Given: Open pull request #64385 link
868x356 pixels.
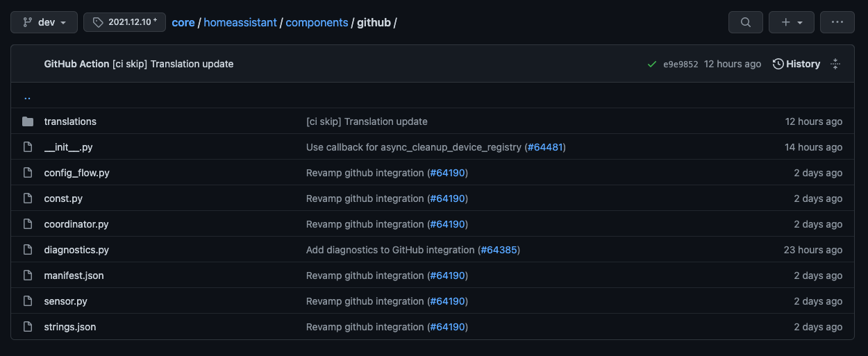Looking at the screenshot, I should [499, 250].
